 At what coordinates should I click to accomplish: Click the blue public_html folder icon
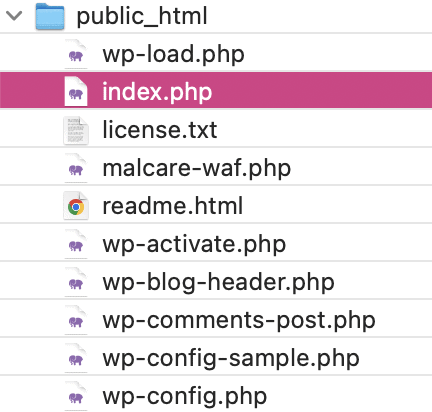[50, 16]
